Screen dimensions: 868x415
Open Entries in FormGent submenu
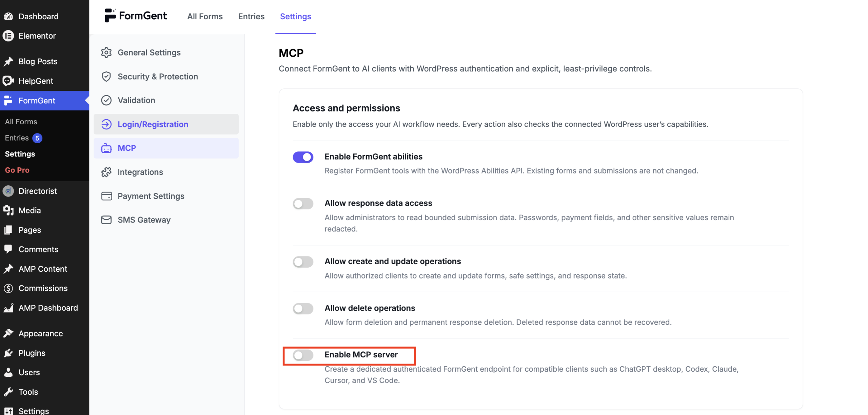pyautogui.click(x=17, y=138)
